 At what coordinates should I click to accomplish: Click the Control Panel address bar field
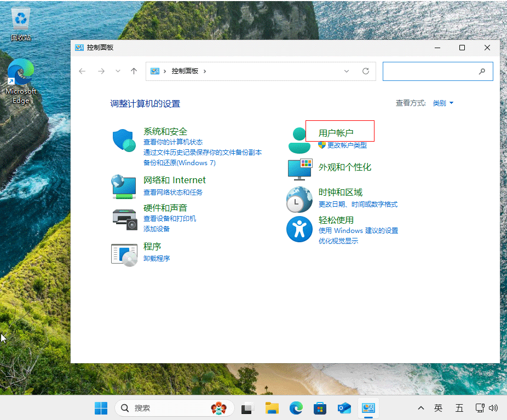(261, 71)
